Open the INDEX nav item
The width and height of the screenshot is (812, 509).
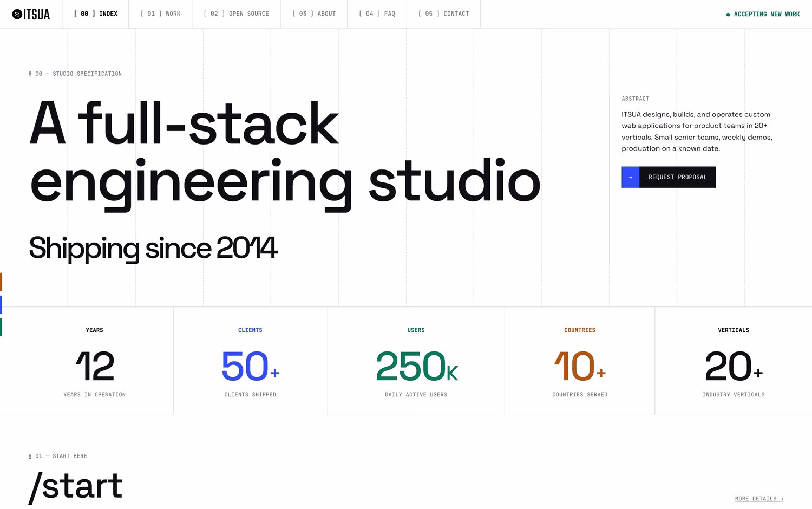(x=95, y=14)
